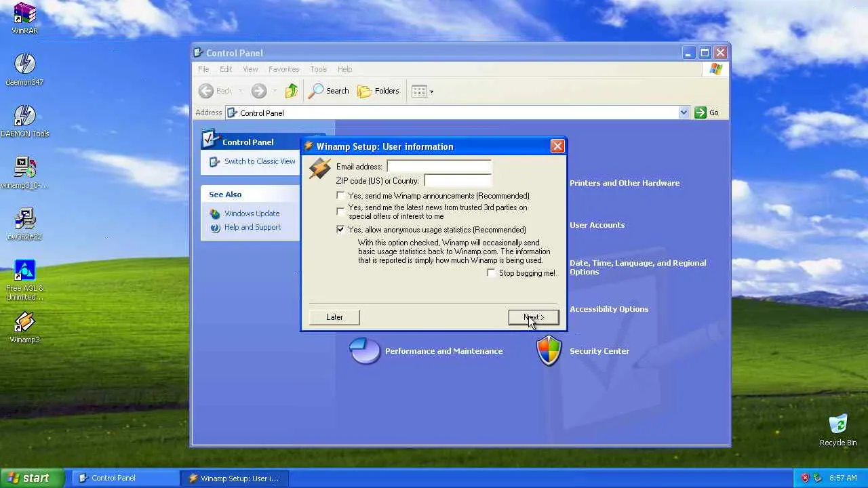
Task: Open the Back history dropdown arrow
Action: 240,91
